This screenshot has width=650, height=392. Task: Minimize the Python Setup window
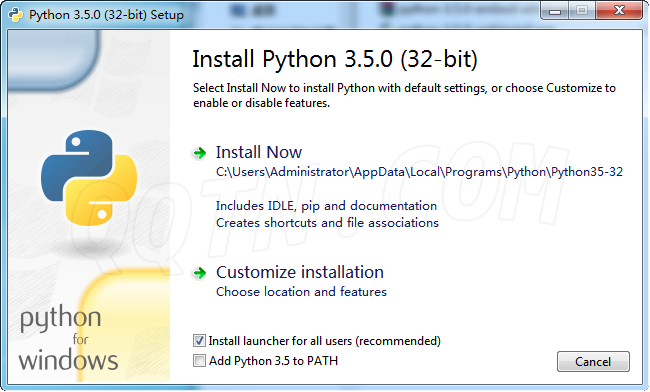554,11
